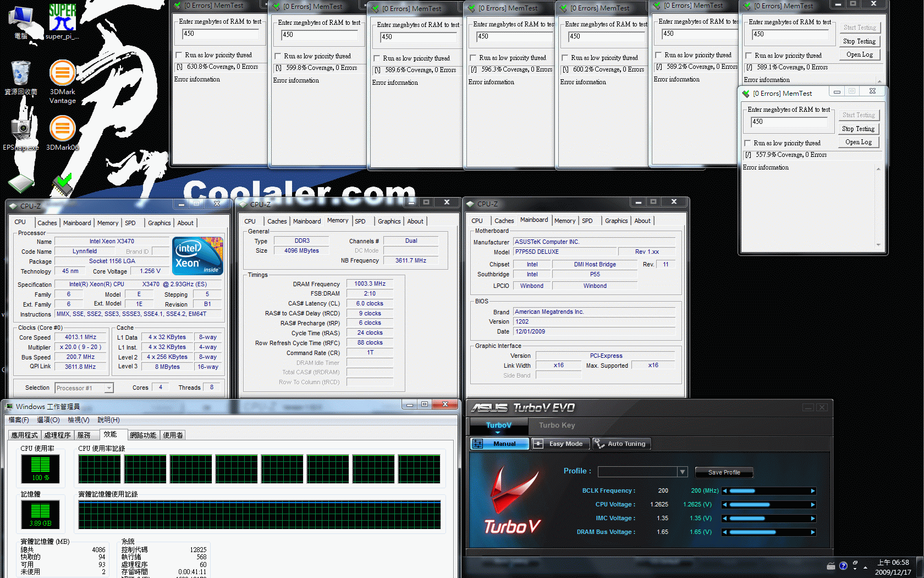The image size is (924, 578).
Task: Toggle low priority thread in 630.8% coverage MemTest
Action: click(x=179, y=55)
